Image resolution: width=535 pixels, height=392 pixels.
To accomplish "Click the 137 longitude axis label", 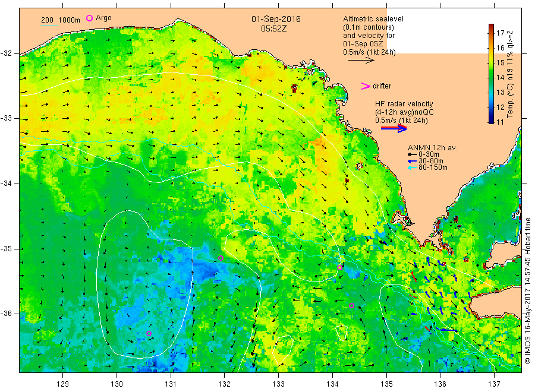I will [494, 384].
